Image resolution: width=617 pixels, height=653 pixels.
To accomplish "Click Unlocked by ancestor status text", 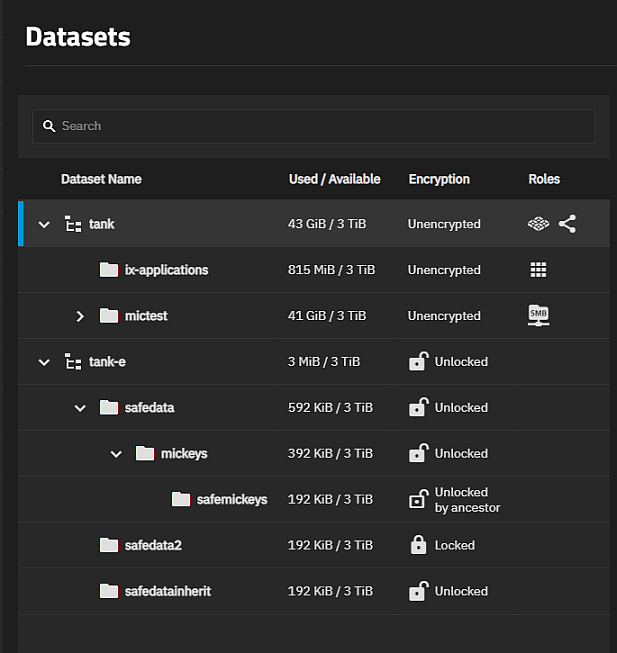I will coord(467,500).
